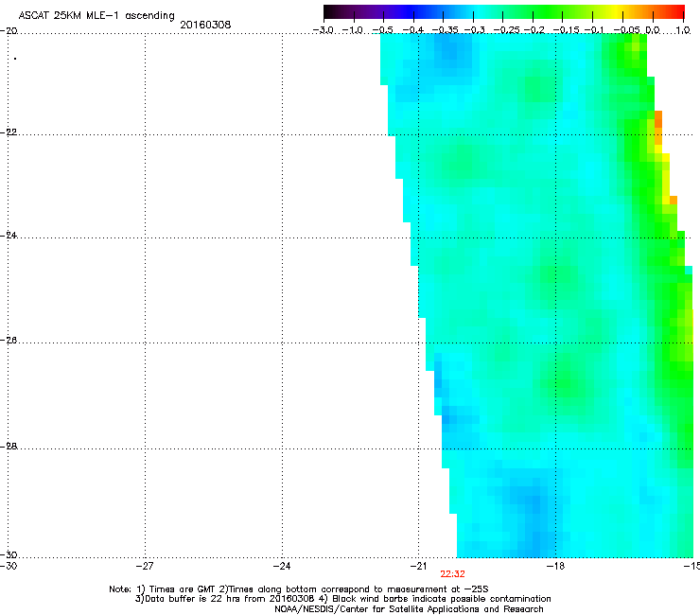This screenshot has width=700, height=615.
Task: Click the -0.5 color scale label
Action: coord(383,30)
